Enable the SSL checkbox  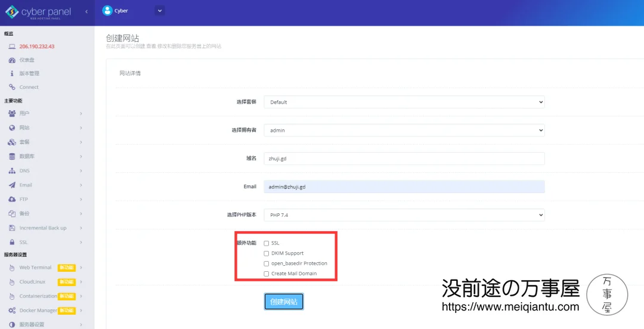tap(267, 243)
